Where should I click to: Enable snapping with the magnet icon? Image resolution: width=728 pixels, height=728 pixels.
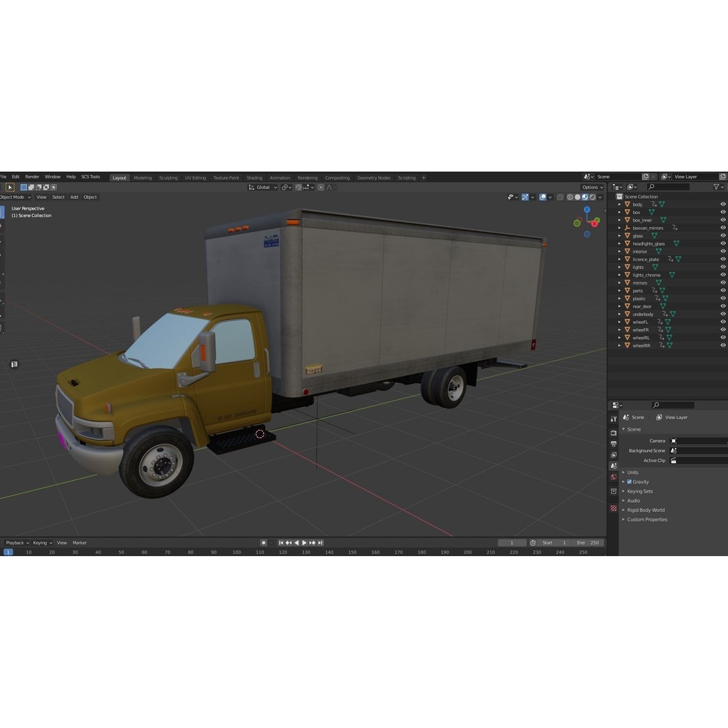(x=299, y=187)
